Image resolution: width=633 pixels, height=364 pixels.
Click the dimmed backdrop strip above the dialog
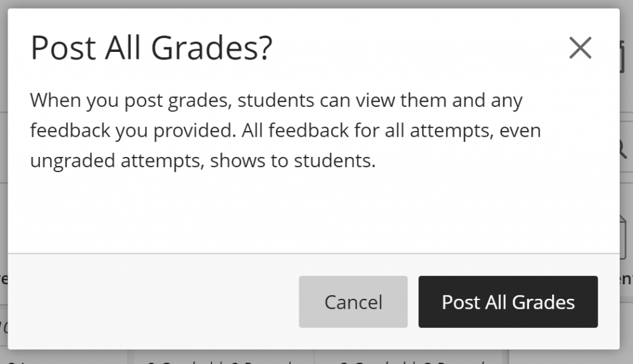[x=316, y=4]
